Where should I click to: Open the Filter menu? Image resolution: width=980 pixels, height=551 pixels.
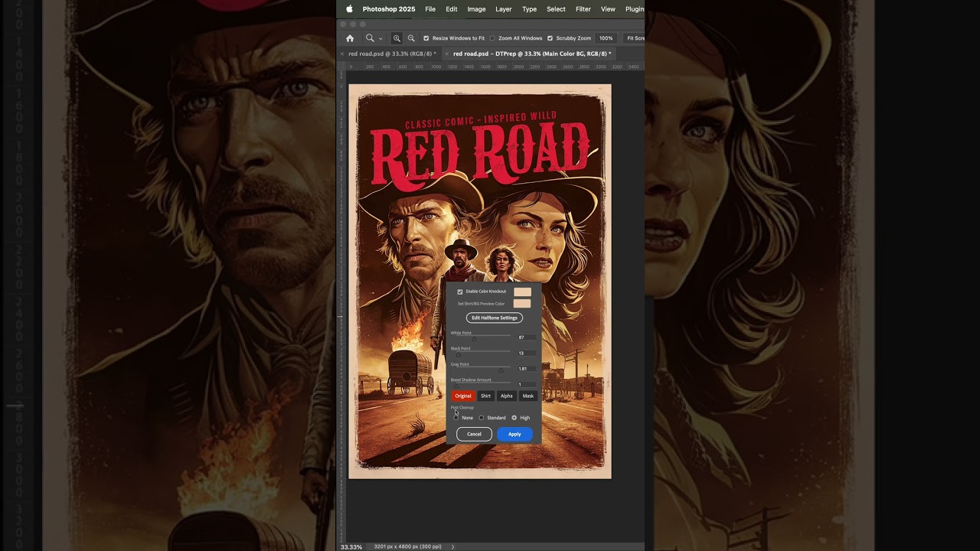[583, 9]
